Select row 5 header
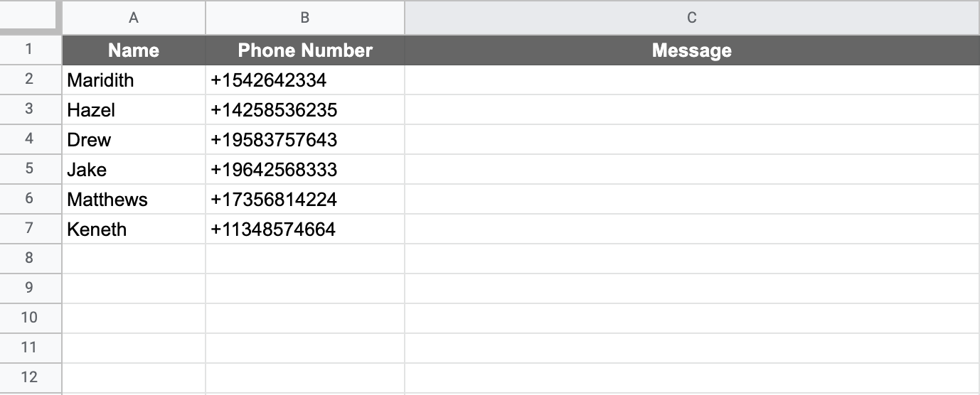This screenshot has width=980, height=395. pos(29,169)
